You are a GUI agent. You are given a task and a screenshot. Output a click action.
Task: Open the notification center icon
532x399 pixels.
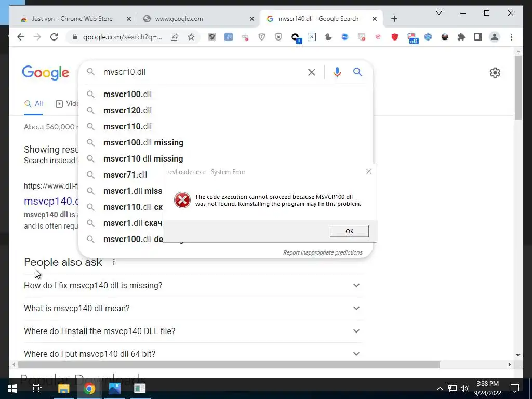click(x=515, y=389)
